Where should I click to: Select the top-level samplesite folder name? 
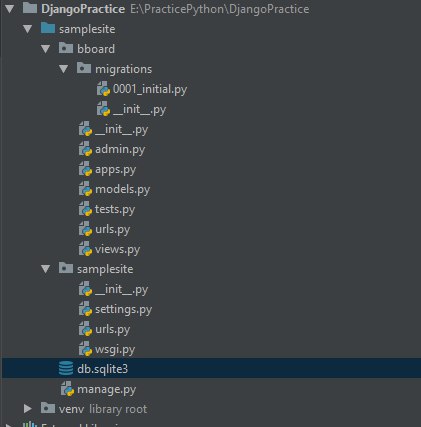coord(87,29)
